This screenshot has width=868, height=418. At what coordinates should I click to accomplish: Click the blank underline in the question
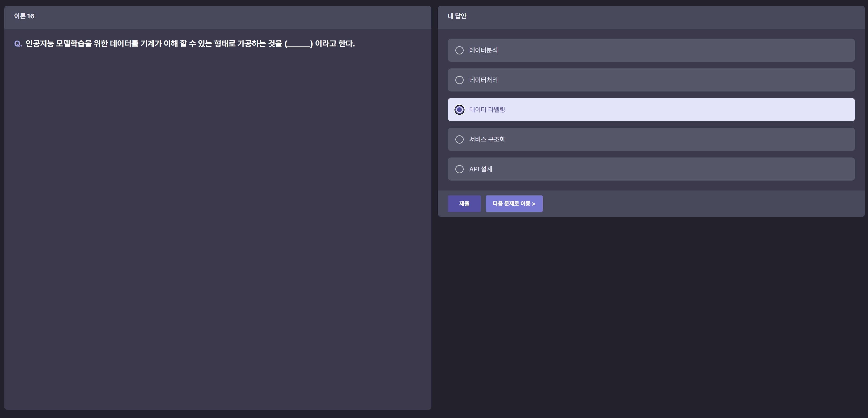(x=299, y=45)
